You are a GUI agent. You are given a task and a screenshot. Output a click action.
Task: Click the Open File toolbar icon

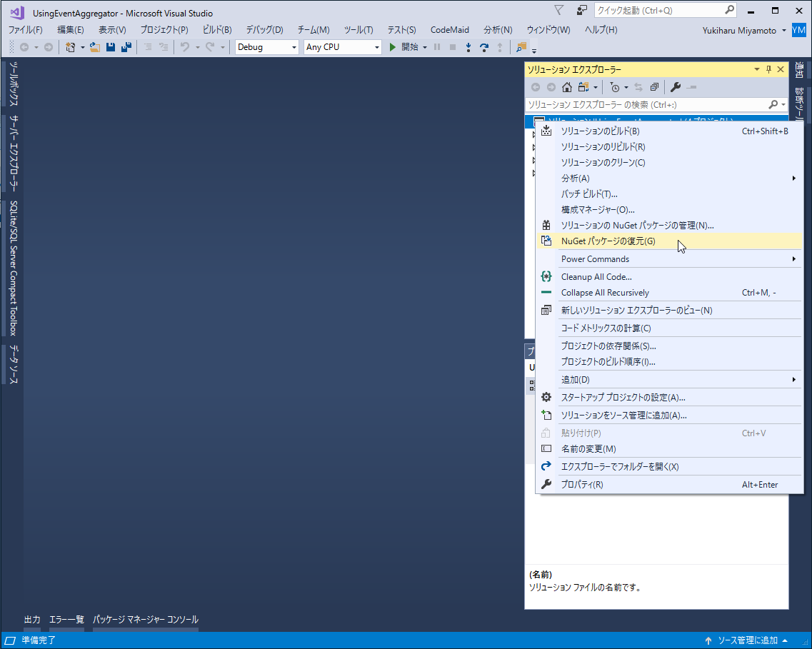tap(95, 47)
